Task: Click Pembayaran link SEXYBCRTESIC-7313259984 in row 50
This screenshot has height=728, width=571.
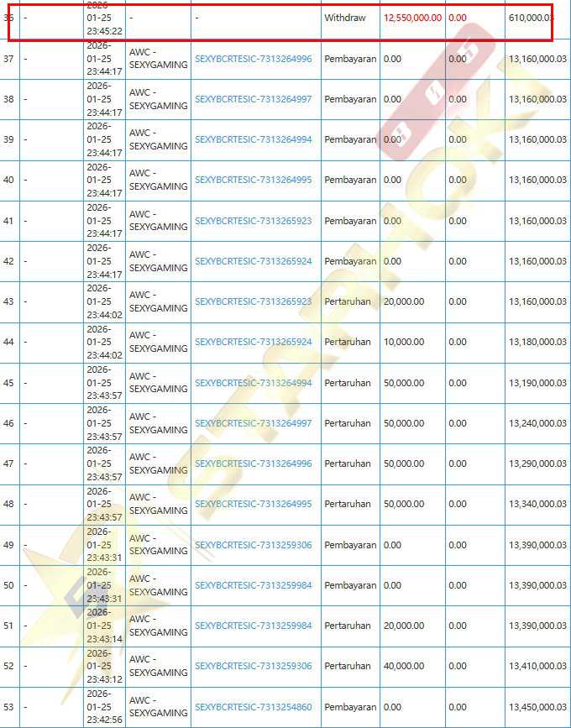Action: pyautogui.click(x=253, y=585)
